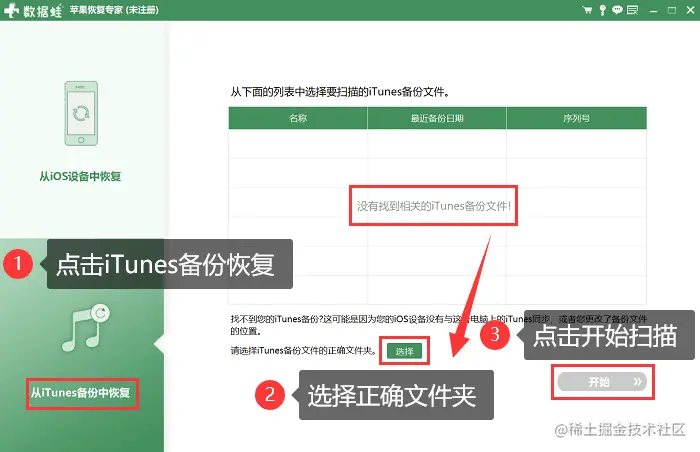Viewport: 700px width, 452px height.
Task: Maximize the recovery app window
Action: click(672, 10)
